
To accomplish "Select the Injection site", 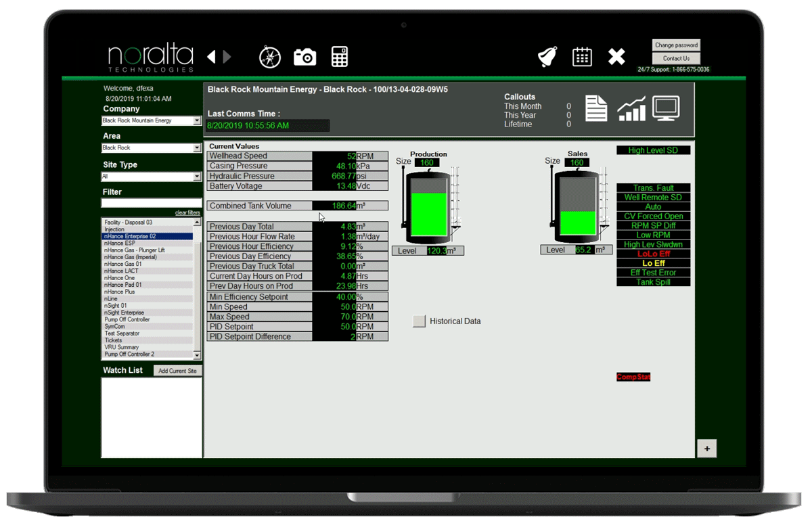I will [148, 229].
